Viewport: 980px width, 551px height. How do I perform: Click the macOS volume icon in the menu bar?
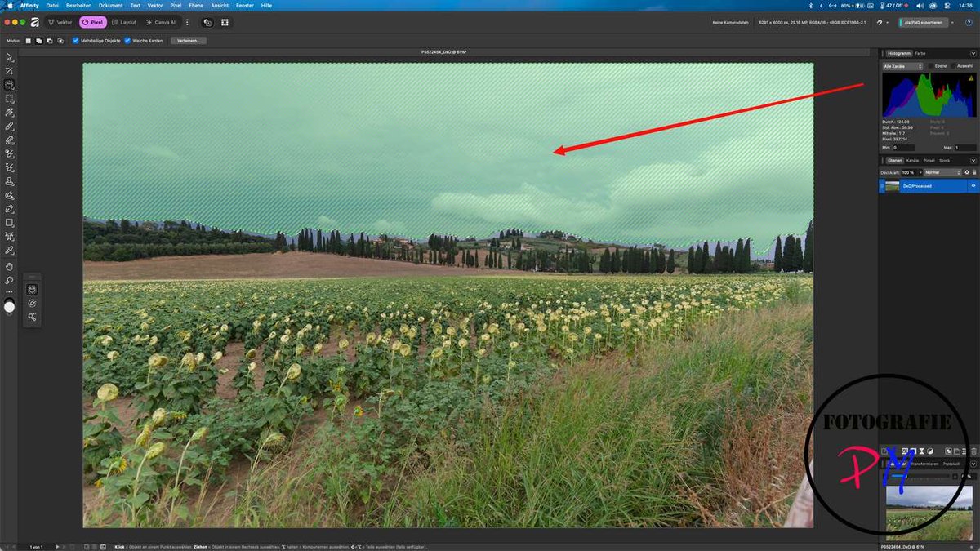(x=920, y=5)
